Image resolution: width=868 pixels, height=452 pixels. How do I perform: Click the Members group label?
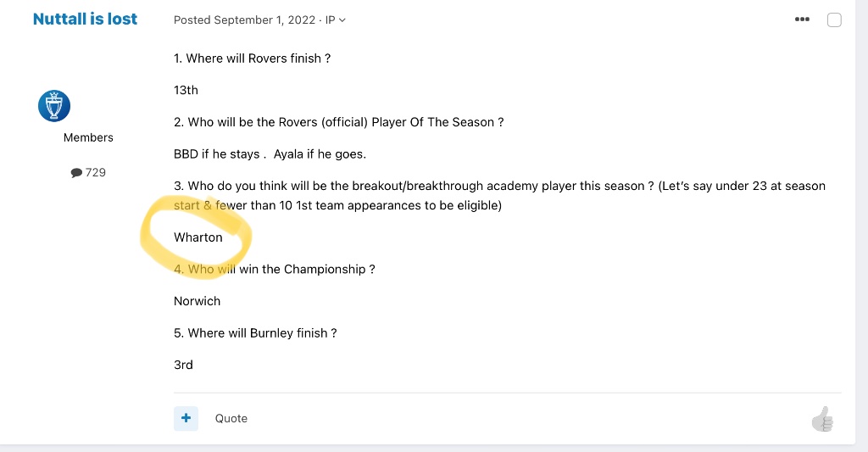pyautogui.click(x=88, y=137)
